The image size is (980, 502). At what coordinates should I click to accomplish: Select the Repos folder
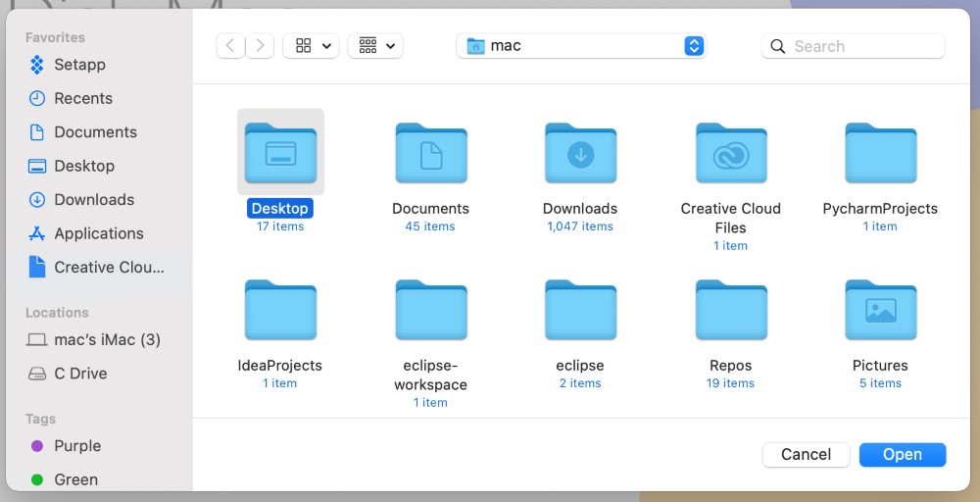click(731, 310)
